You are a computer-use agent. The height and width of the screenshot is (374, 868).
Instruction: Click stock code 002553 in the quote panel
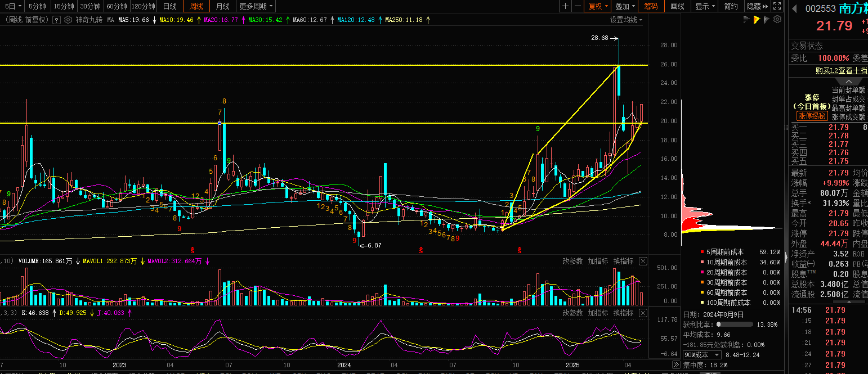[820, 8]
